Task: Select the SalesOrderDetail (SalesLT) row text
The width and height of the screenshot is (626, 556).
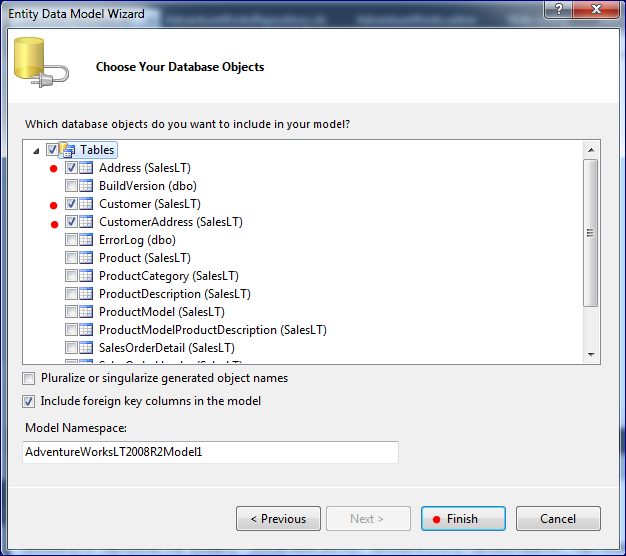Action: 167,348
